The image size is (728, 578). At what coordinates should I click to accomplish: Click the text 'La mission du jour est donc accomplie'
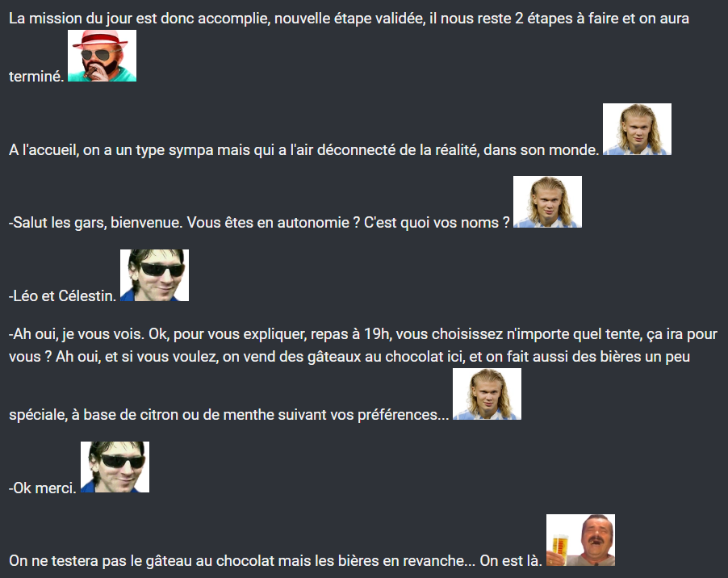tap(140, 19)
